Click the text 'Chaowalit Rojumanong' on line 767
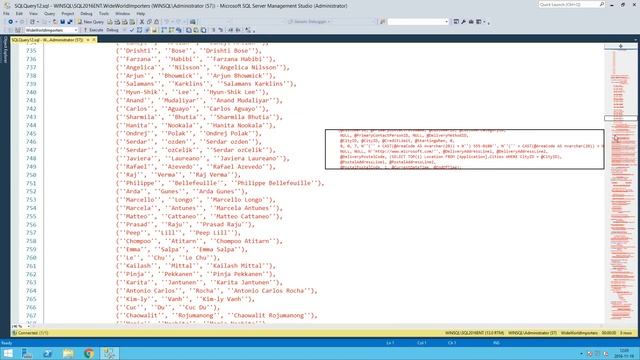The height and width of the screenshot is (360, 640). click(269, 316)
